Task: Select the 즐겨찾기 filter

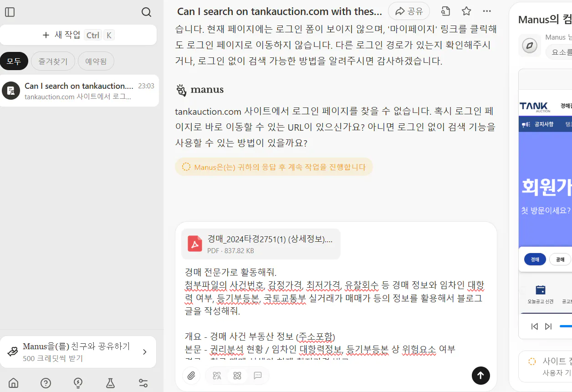Action: (53, 61)
